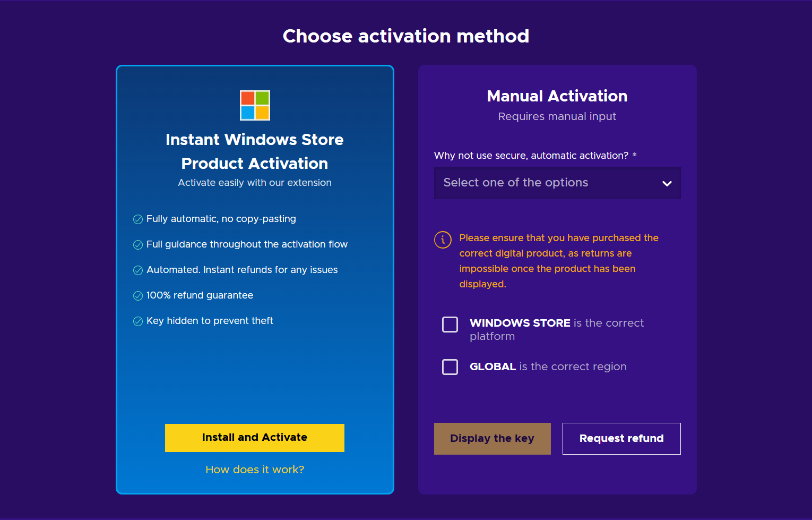Click checkmark icon beside 'Key hidden to prevent theft'
The image size is (812, 520).
point(138,321)
